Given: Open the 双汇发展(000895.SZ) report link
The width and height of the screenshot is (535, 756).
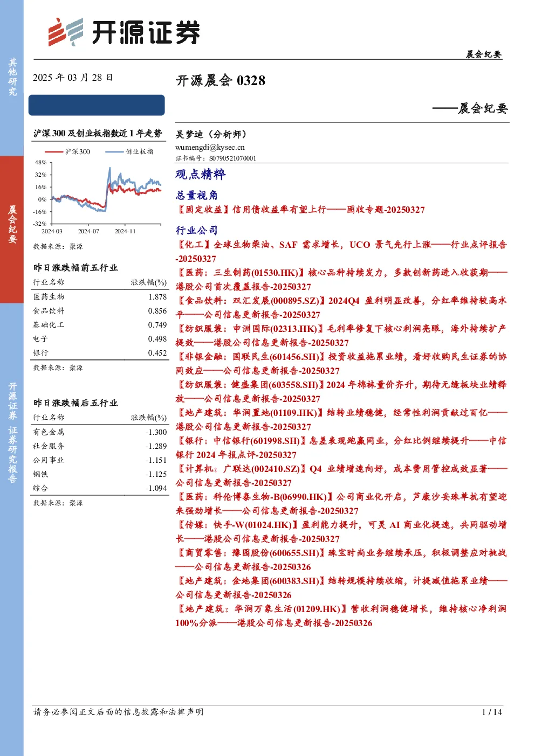Looking at the screenshot, I should coord(341,308).
